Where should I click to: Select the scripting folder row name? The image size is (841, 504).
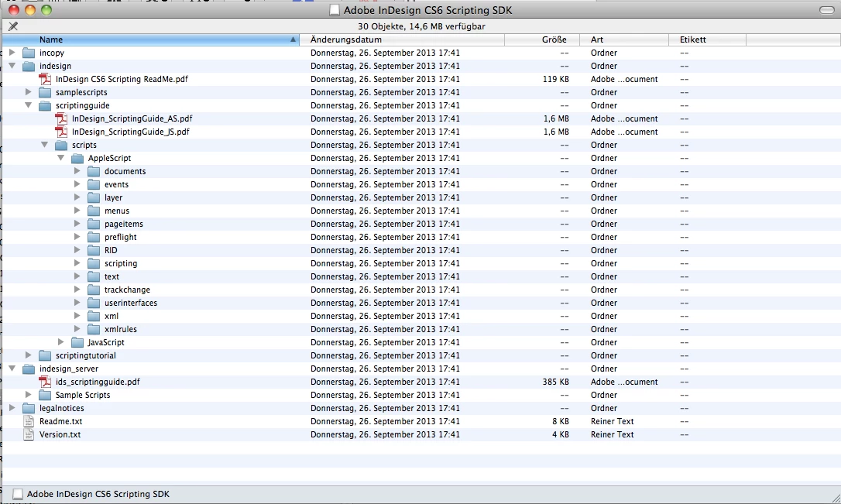click(121, 263)
